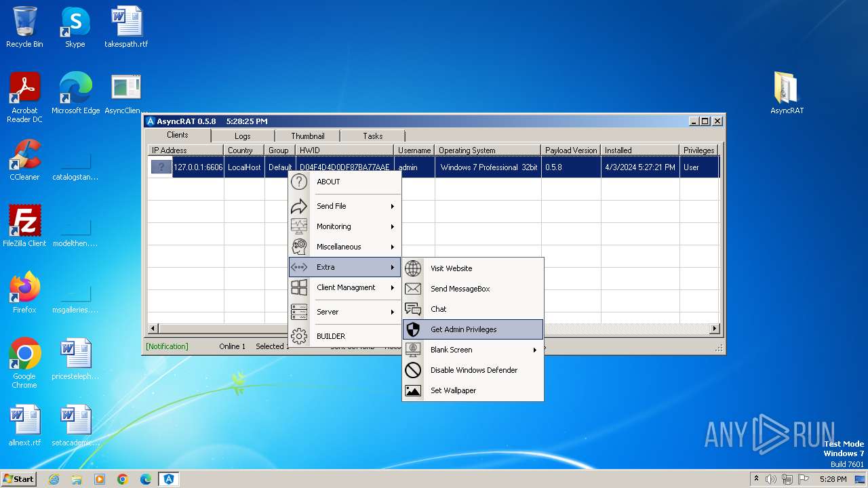Viewport: 868px width, 488px height.
Task: Click the Blank Screen monitor icon
Action: pos(413,350)
